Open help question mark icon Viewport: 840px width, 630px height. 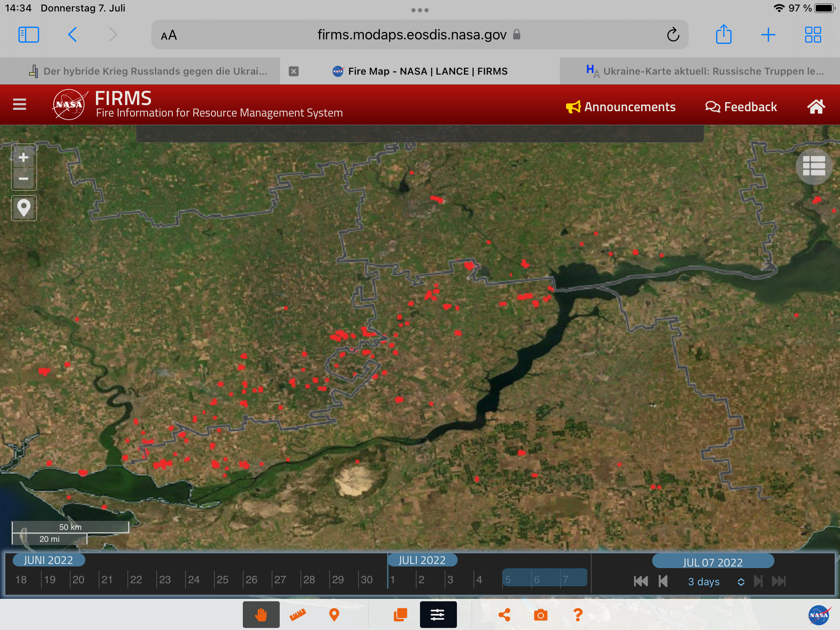coord(577,614)
